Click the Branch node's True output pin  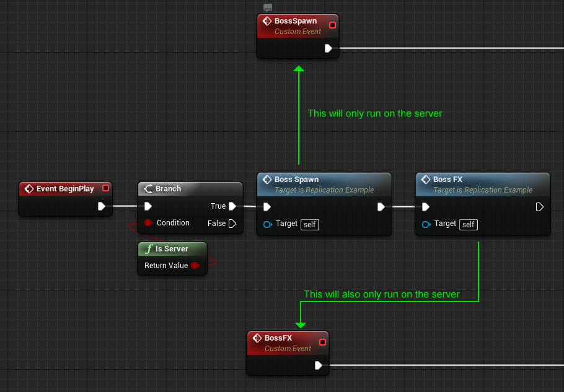[232, 206]
